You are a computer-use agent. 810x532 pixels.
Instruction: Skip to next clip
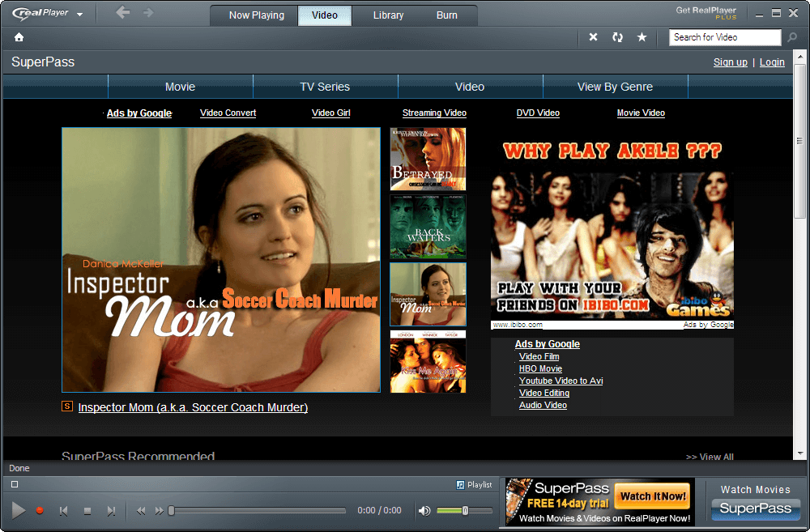111,511
